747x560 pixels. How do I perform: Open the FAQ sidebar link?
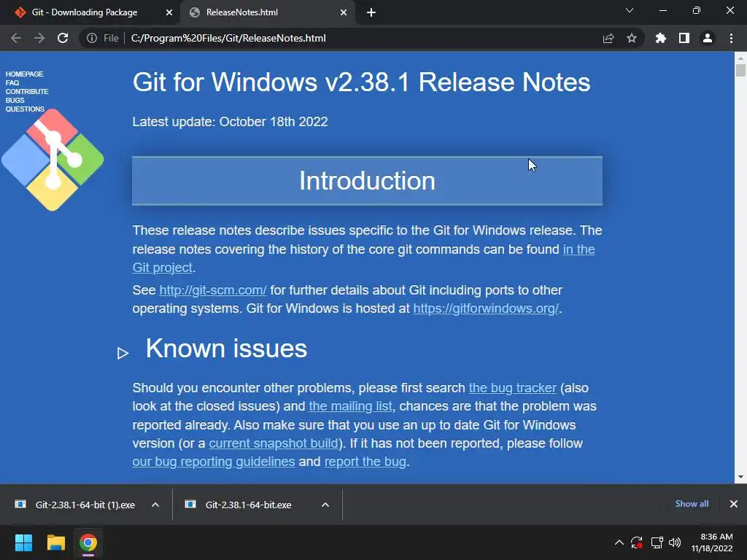12,83
